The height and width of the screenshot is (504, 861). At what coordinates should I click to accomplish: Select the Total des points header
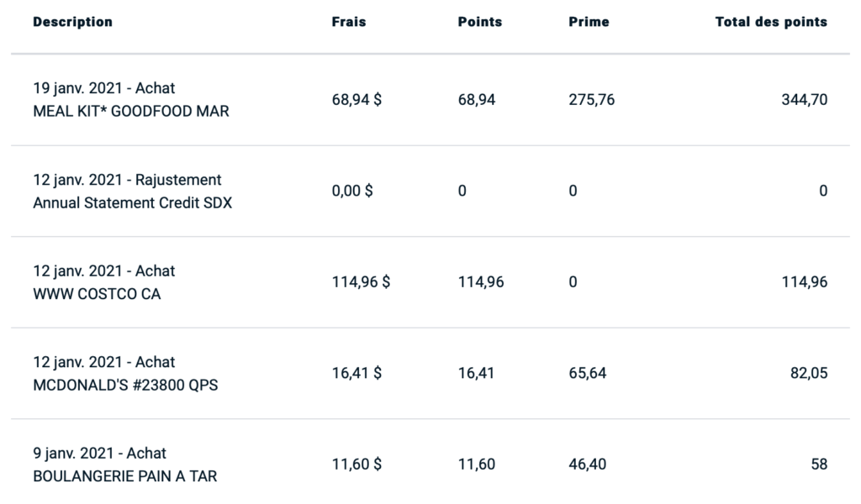(771, 22)
